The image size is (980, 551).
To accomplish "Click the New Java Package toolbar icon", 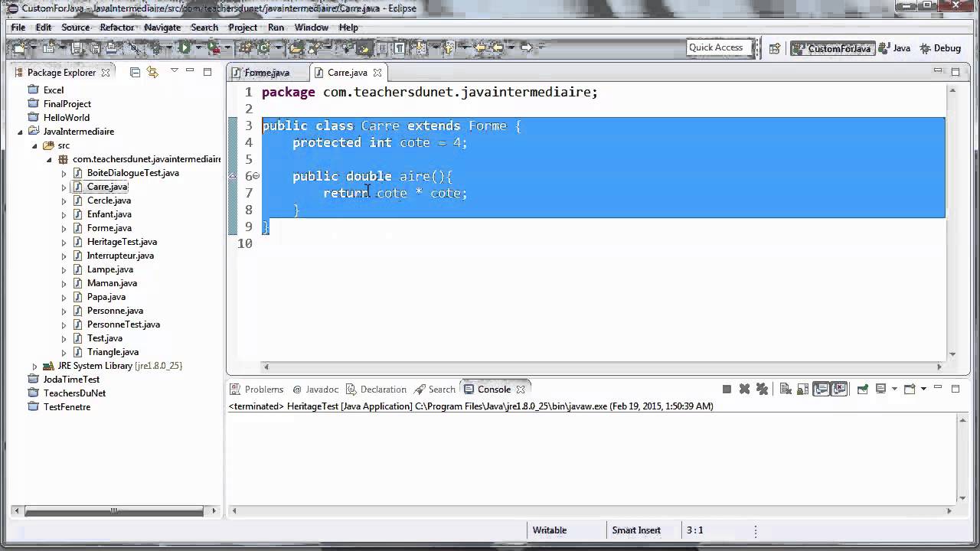I will point(246,47).
